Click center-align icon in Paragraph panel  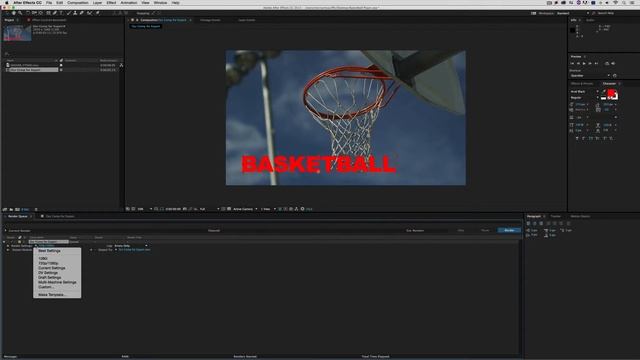coord(535,223)
